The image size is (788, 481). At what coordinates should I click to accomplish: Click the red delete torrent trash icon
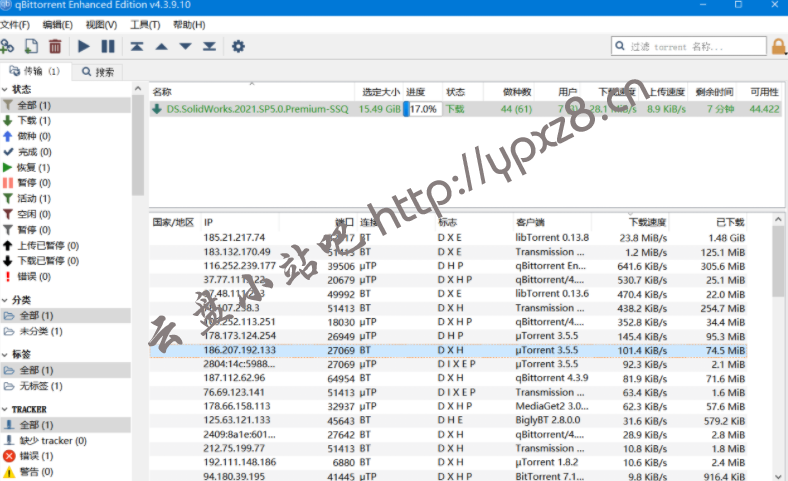pos(55,46)
